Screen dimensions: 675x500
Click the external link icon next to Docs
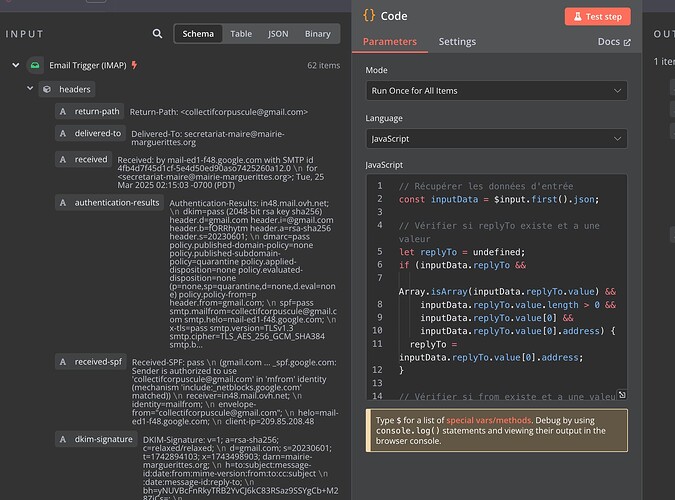pyautogui.click(x=627, y=42)
